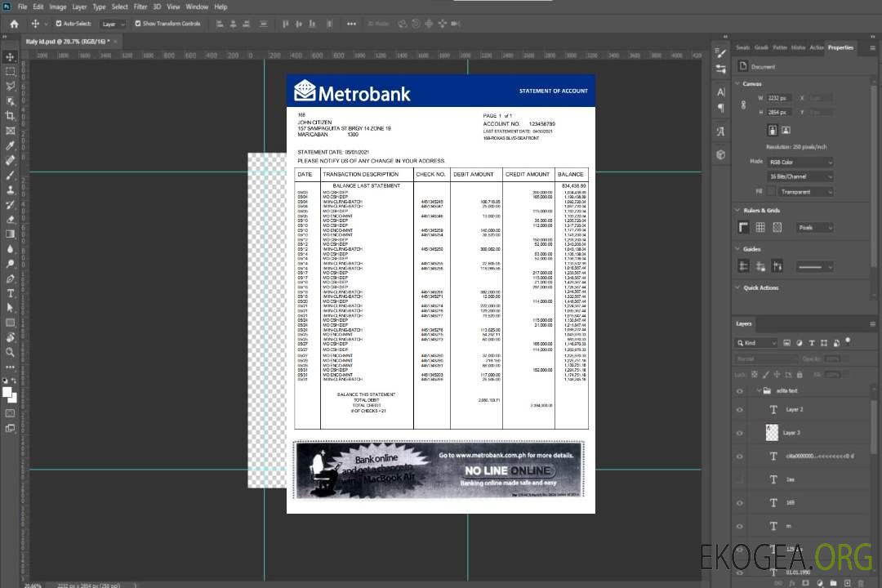Open the guides line style dropdown

pos(814,267)
